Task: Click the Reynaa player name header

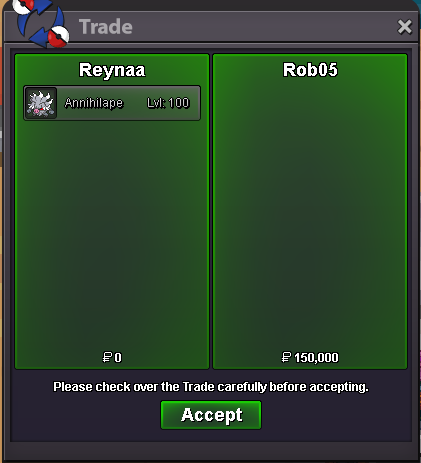Action: [112, 70]
